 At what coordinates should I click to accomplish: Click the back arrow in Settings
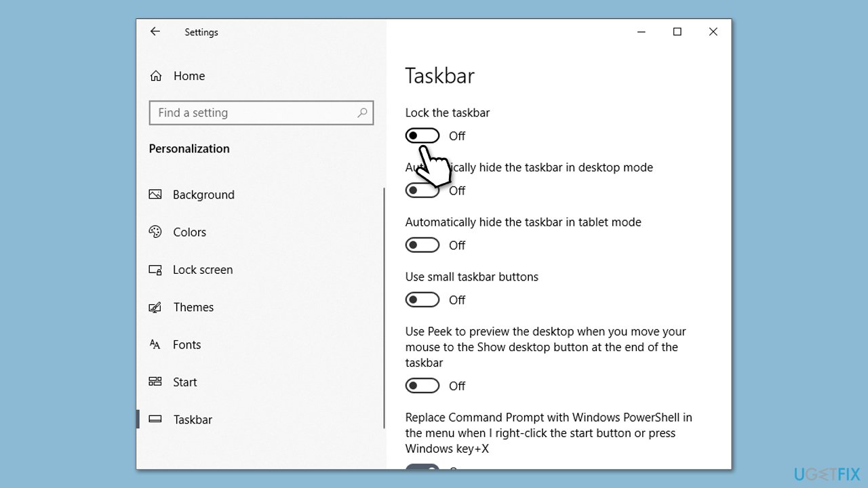(155, 31)
